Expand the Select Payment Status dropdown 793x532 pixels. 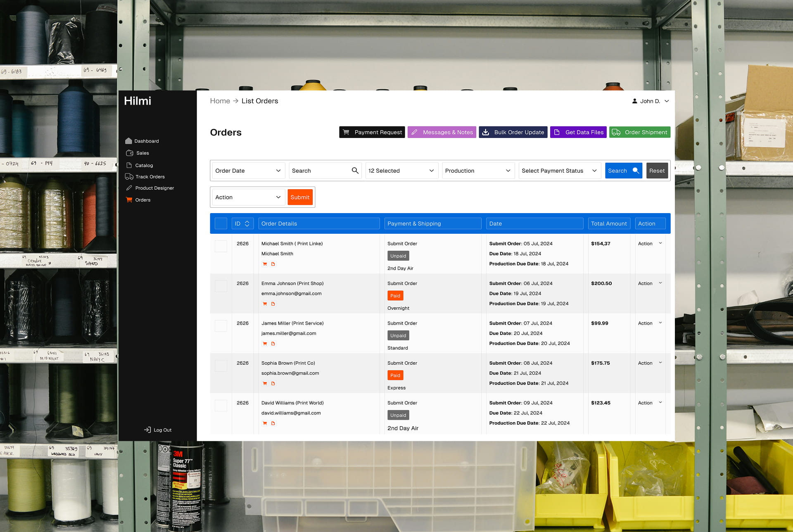559,171
